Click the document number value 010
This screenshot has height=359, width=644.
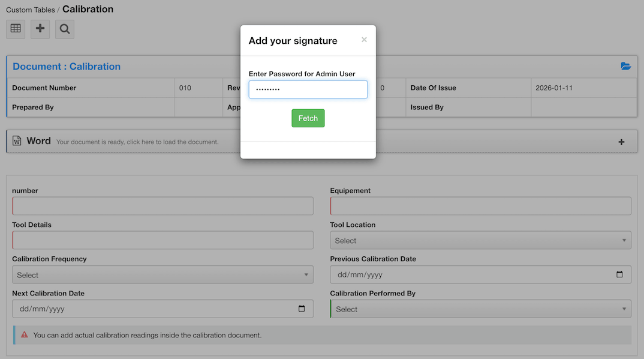pyautogui.click(x=185, y=88)
